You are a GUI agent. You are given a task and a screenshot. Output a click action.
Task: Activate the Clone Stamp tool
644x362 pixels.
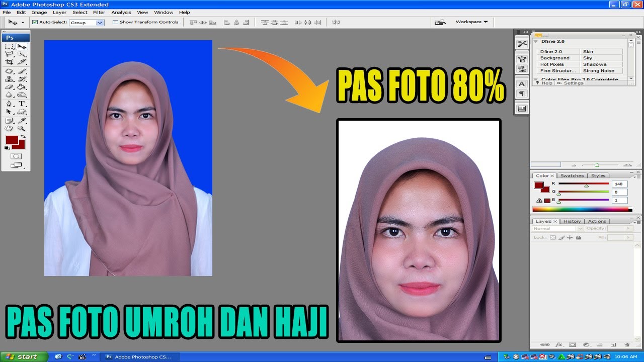click(9, 78)
